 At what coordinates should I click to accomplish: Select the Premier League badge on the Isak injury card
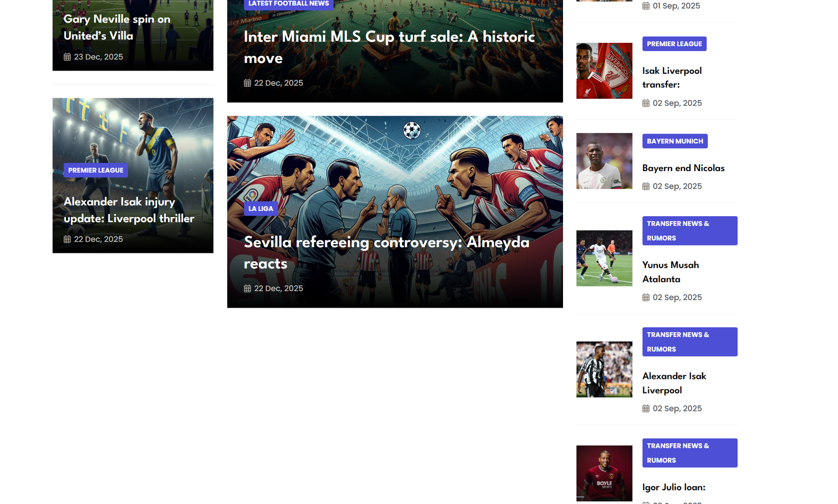[x=96, y=170]
